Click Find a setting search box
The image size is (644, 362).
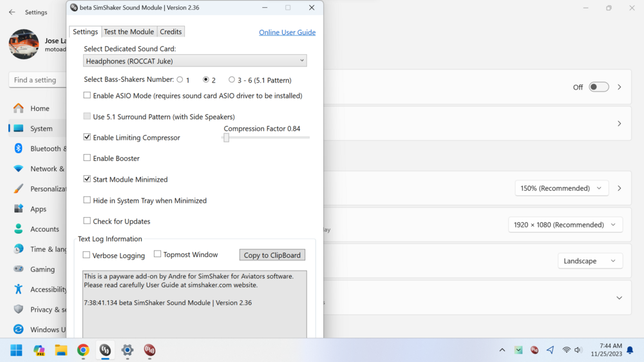37,80
